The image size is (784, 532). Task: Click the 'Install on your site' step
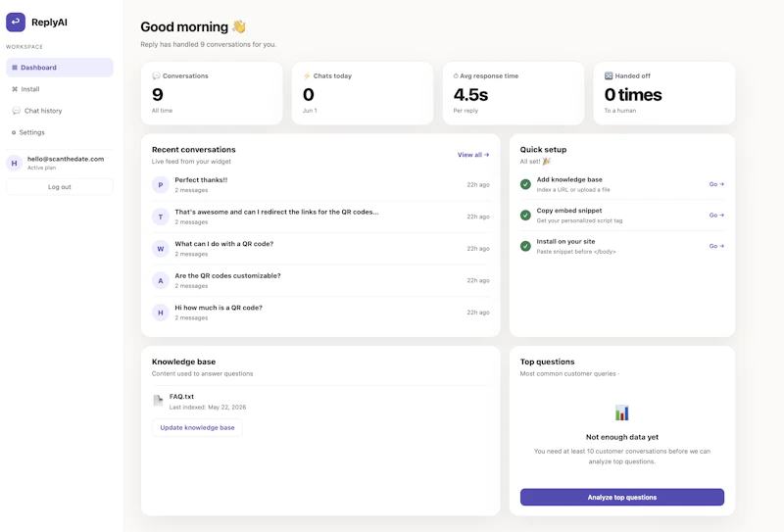(x=622, y=246)
